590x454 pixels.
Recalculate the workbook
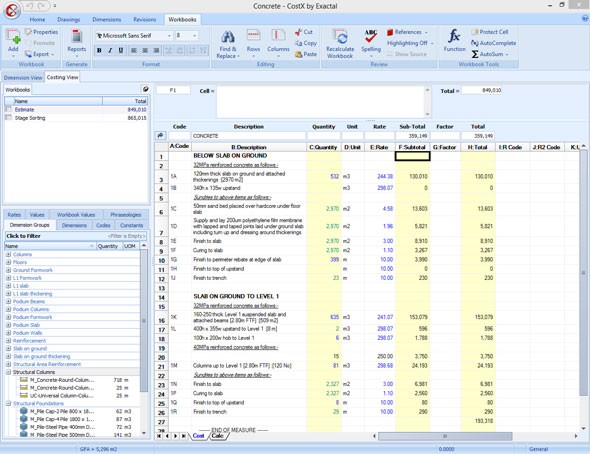coord(340,44)
